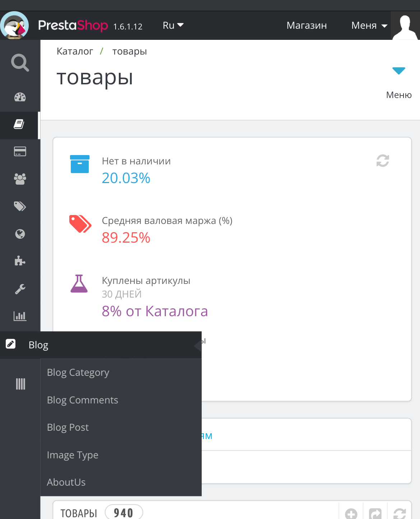Open the Dashboard speedometer icon

click(20, 97)
